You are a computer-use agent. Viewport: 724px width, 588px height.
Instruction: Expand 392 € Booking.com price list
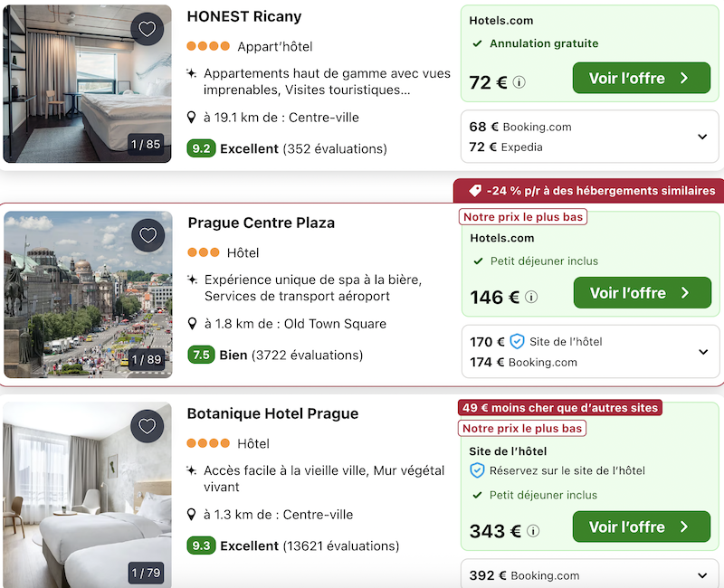coord(702,575)
